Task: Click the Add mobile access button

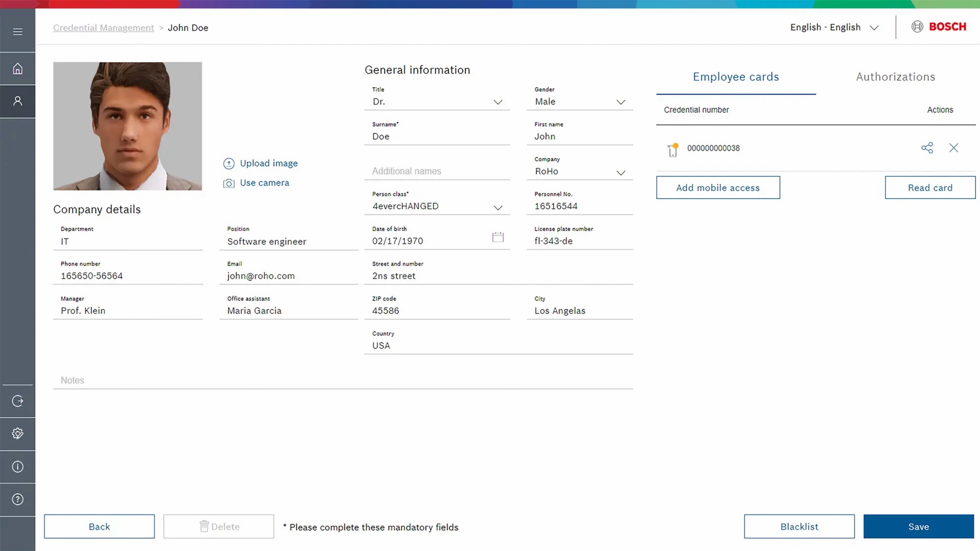Action: tap(718, 188)
